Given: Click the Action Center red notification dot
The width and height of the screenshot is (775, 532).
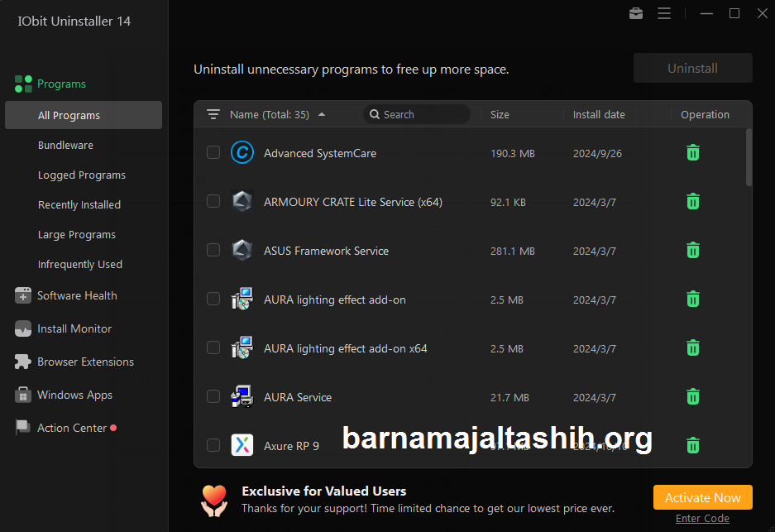Looking at the screenshot, I should 113,428.
